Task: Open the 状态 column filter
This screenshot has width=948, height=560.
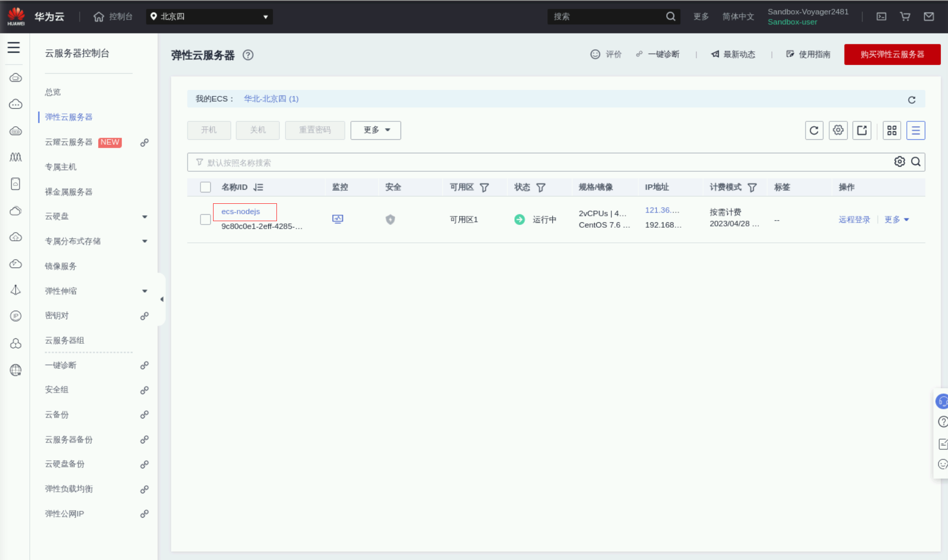Action: tap(541, 188)
